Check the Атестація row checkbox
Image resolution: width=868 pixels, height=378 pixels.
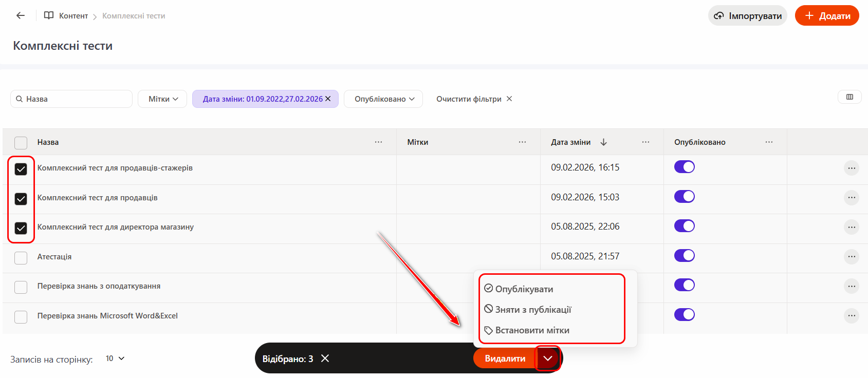(x=21, y=258)
